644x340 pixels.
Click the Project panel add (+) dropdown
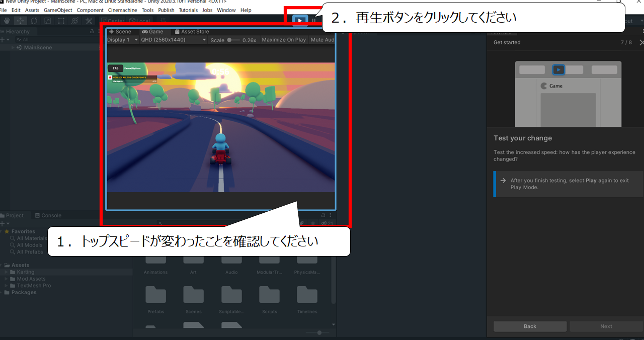pyautogui.click(x=5, y=223)
